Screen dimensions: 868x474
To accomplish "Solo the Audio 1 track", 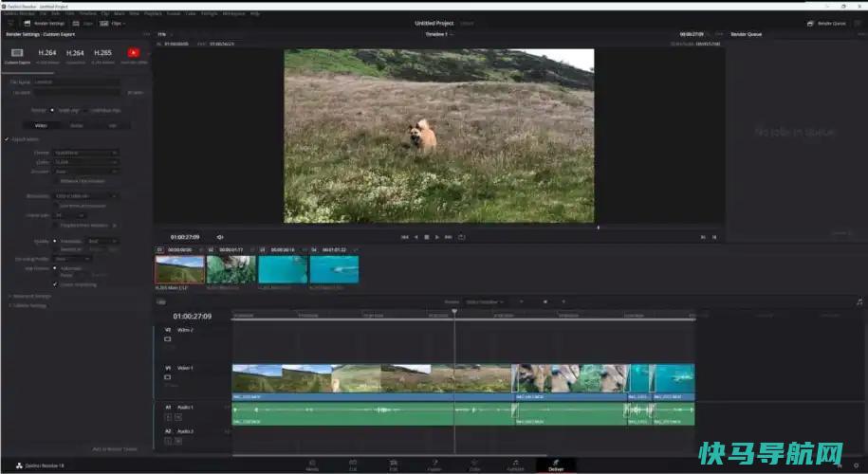I will [x=169, y=417].
